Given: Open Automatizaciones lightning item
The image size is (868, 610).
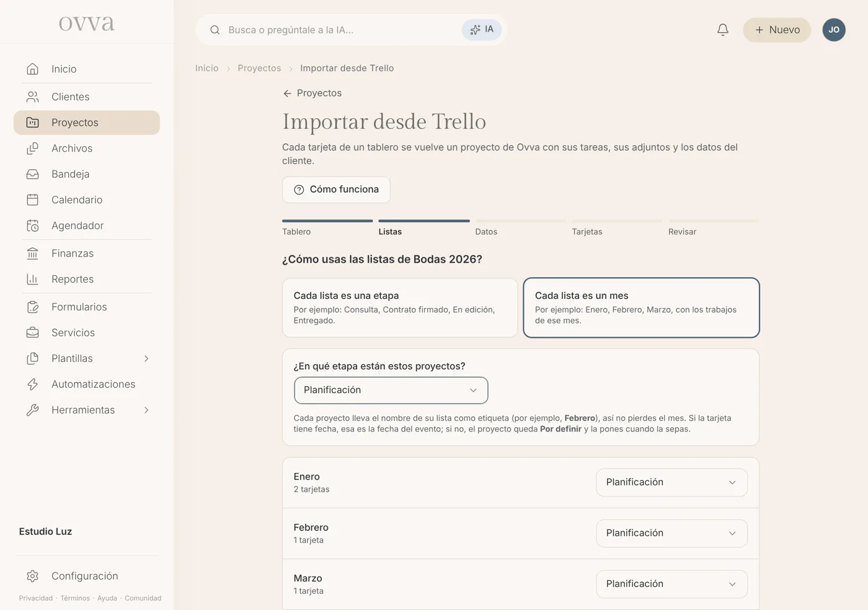Looking at the screenshot, I should pos(87,384).
